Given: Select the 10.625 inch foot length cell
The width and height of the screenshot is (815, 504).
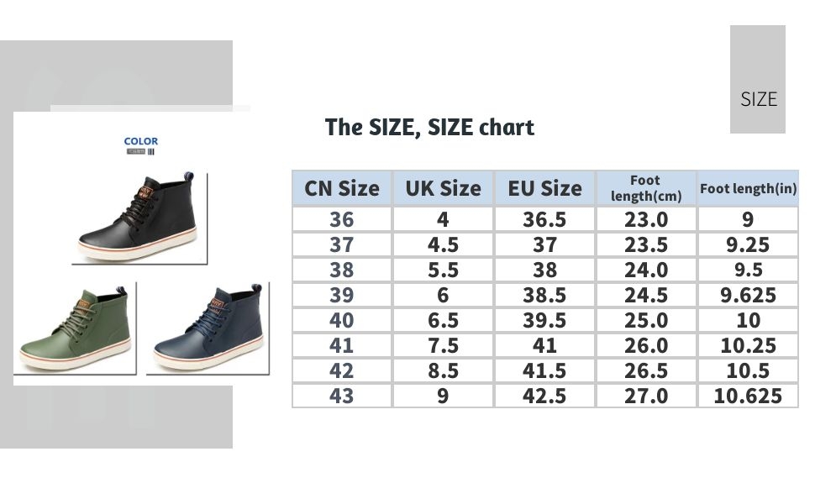Looking at the screenshot, I should point(748,396).
